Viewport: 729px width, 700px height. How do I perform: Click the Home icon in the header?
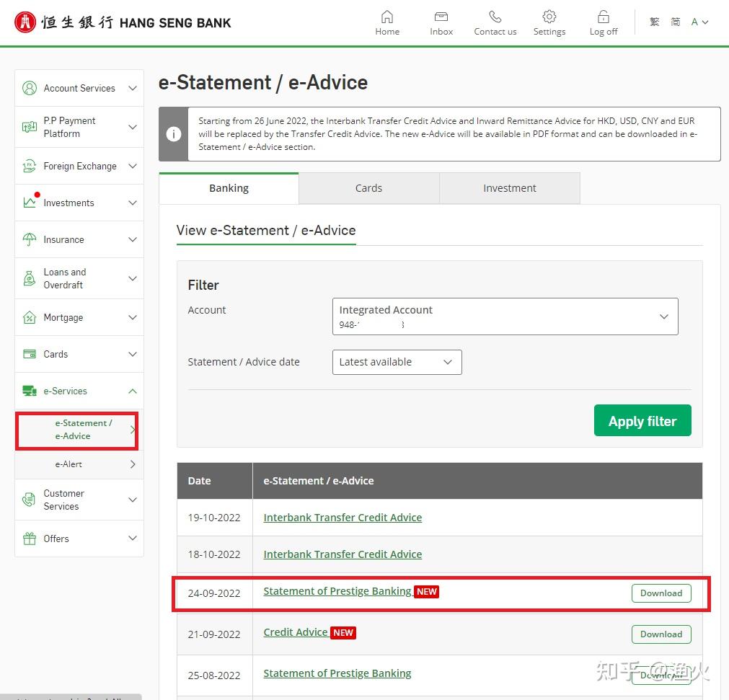click(x=387, y=17)
